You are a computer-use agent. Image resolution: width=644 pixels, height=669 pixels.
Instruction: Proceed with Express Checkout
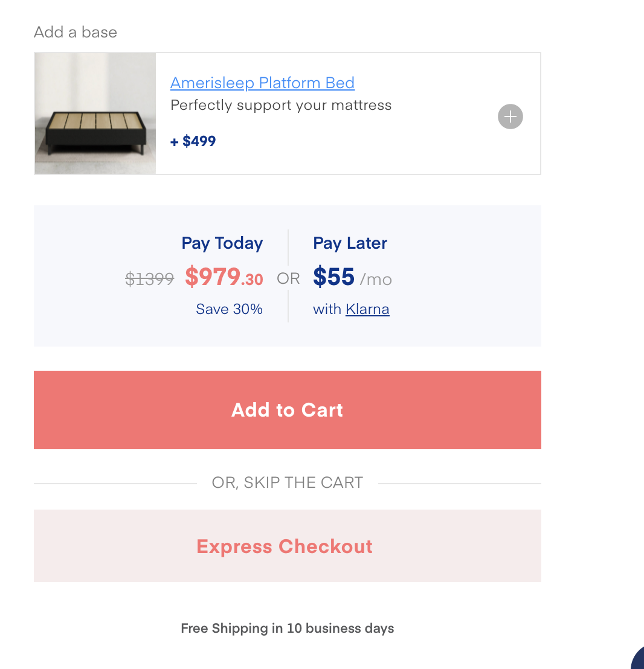(x=287, y=546)
